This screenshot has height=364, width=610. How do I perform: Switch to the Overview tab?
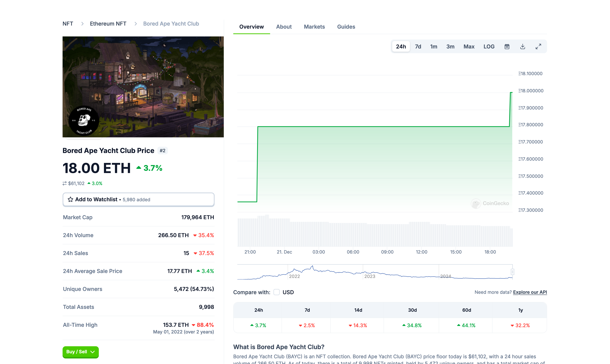click(252, 27)
